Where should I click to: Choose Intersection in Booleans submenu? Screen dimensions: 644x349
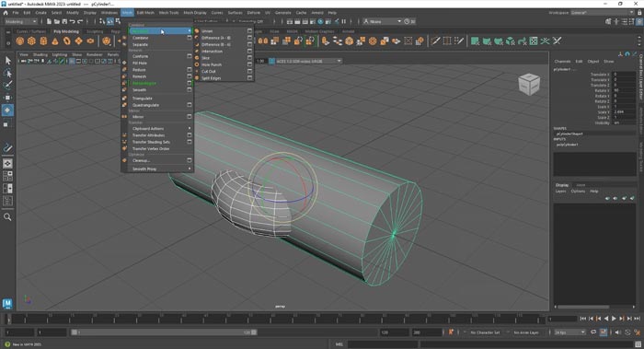coord(212,52)
